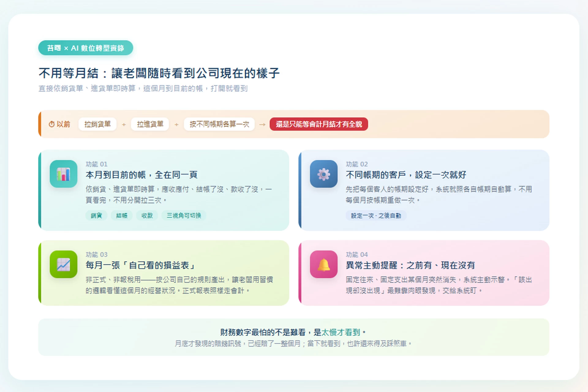Click the 收款 tag

click(147, 216)
